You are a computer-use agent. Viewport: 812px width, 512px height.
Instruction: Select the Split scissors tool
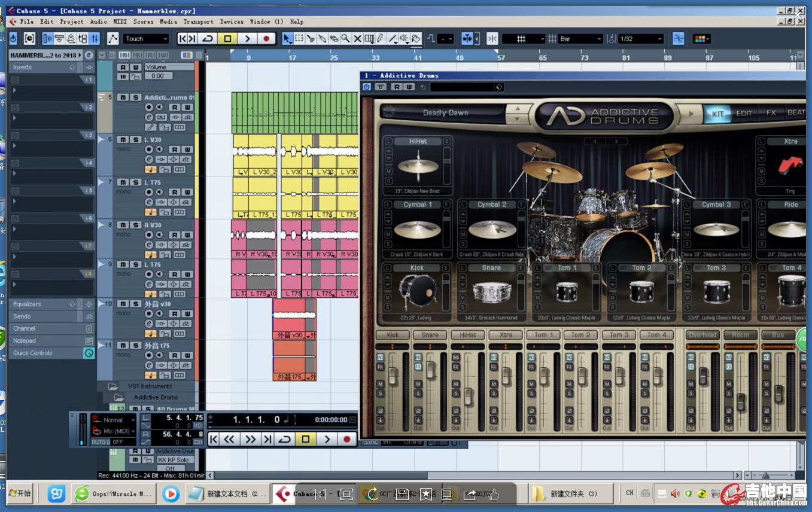click(x=311, y=39)
